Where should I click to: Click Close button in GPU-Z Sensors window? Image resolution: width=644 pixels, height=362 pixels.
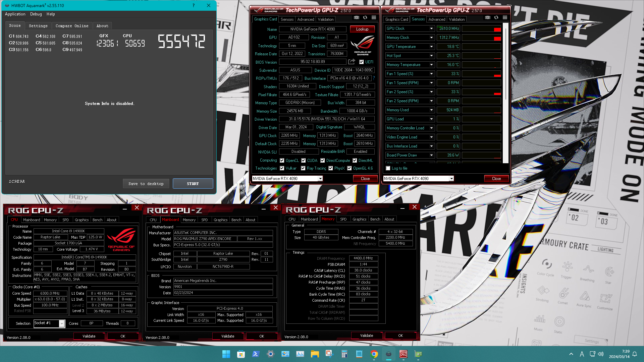(x=496, y=179)
